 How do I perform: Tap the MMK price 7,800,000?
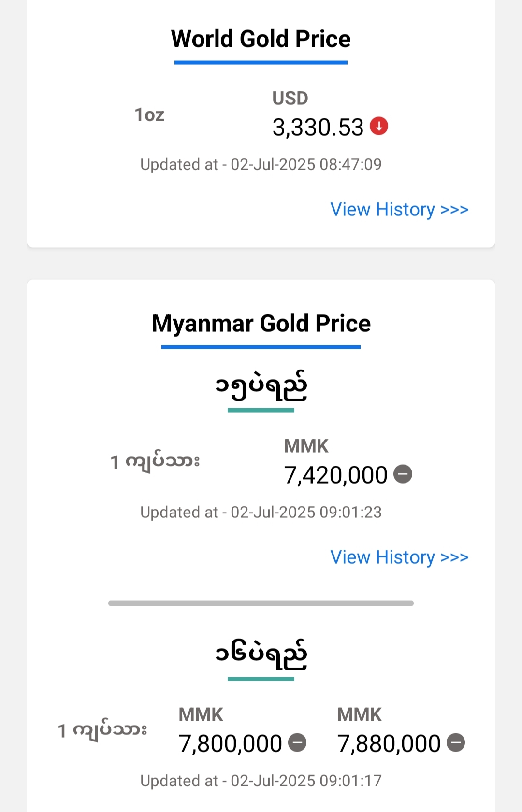click(230, 744)
